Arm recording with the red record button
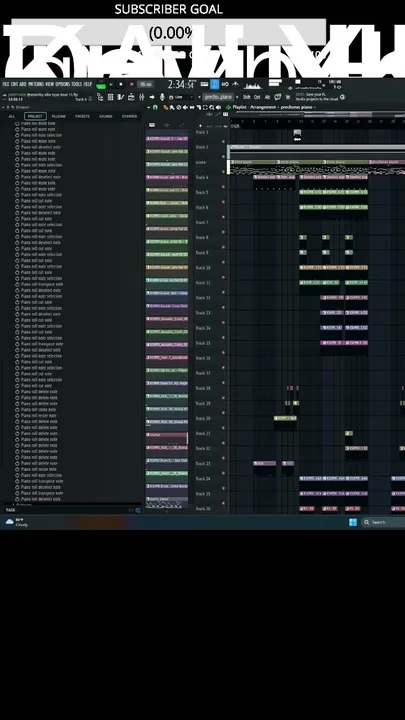This screenshot has height=720, width=405. point(132,84)
